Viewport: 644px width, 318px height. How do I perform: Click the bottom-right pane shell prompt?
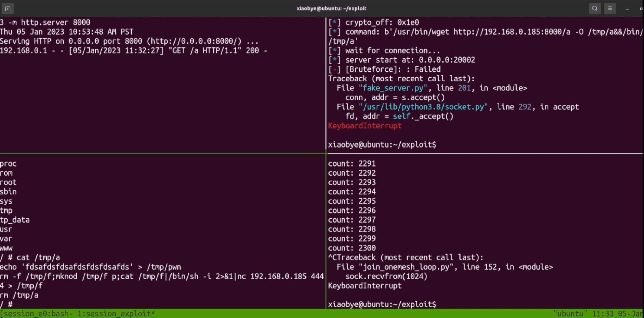pyautogui.click(x=382, y=304)
